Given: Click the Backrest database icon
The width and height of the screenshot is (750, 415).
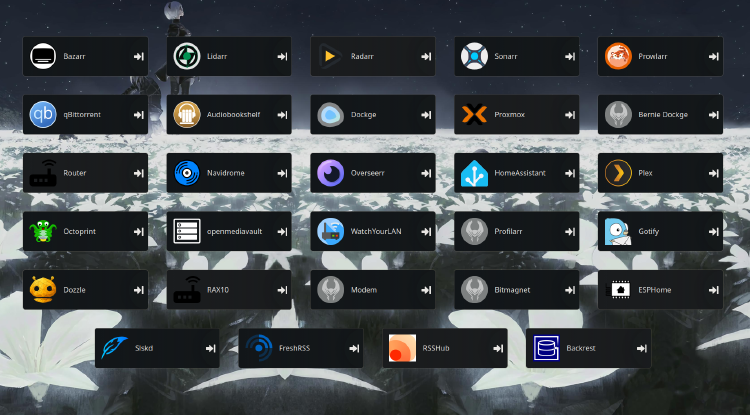Looking at the screenshot, I should tap(546, 348).
